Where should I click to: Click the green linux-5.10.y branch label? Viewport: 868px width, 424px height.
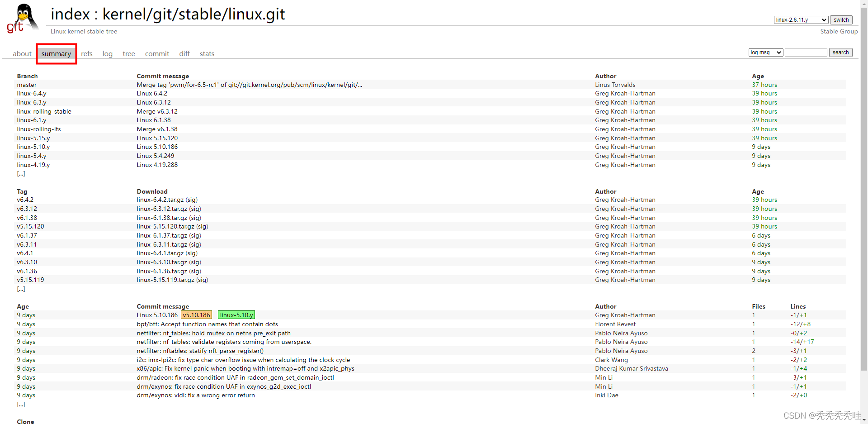click(236, 315)
